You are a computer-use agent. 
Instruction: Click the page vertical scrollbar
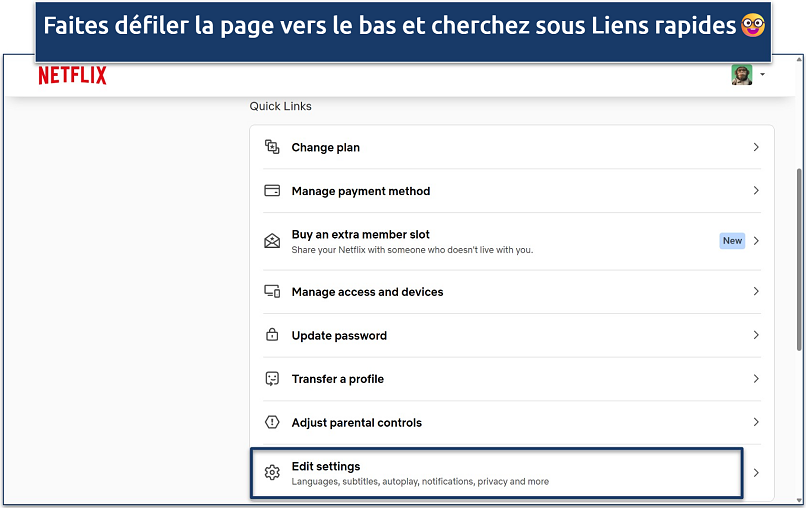click(x=798, y=260)
